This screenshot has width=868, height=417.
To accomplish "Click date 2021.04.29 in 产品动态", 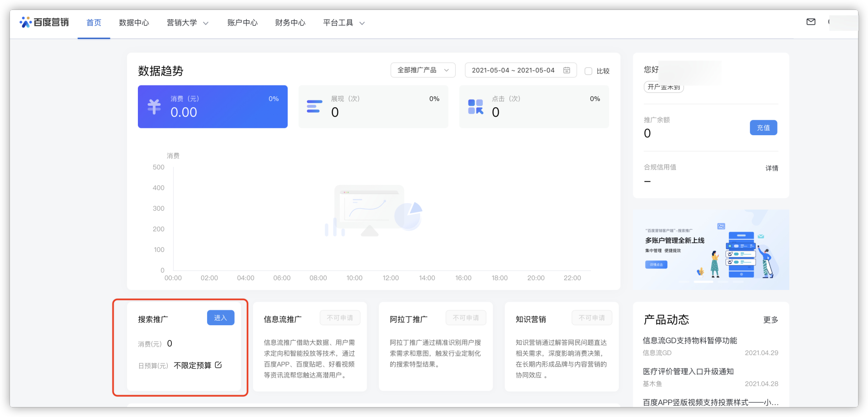I will click(761, 353).
